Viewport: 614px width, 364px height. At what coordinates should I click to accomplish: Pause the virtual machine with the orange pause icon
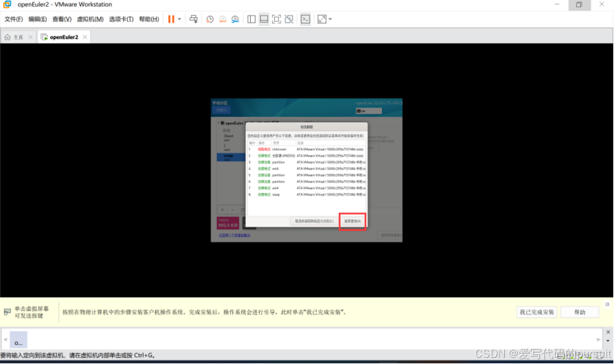[171, 19]
